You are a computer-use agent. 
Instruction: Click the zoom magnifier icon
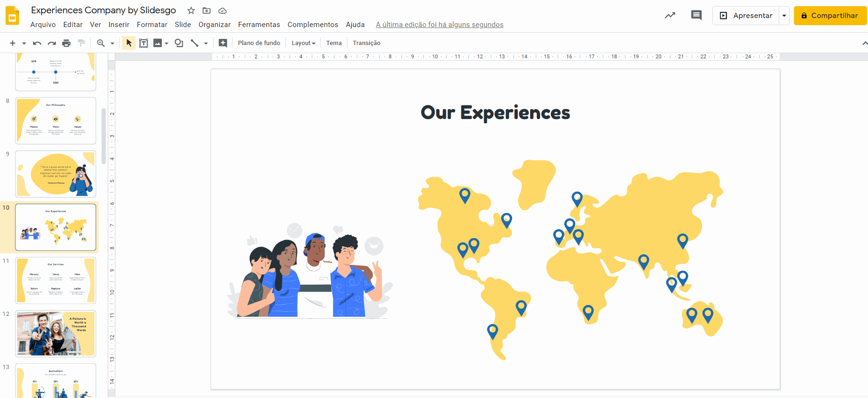click(x=101, y=43)
